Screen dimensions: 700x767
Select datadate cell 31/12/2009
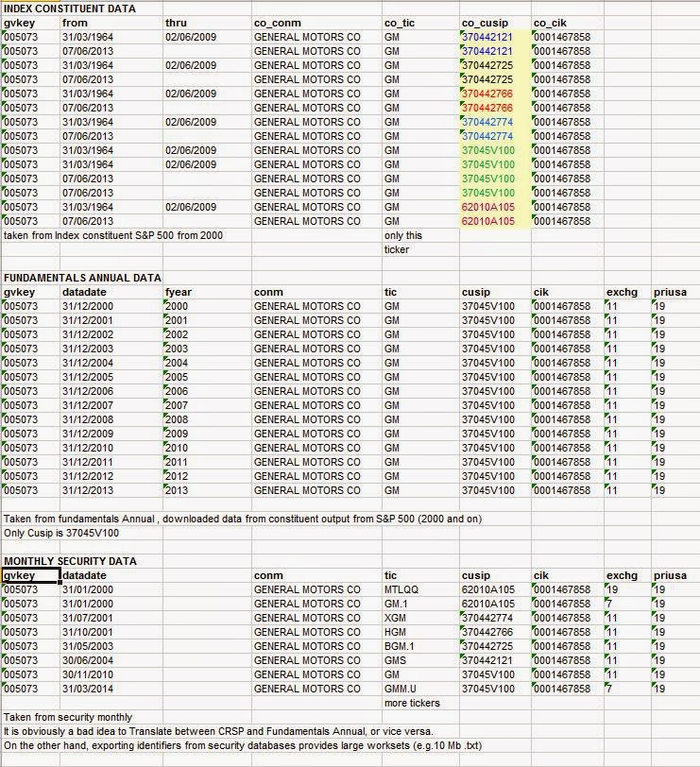(111, 434)
